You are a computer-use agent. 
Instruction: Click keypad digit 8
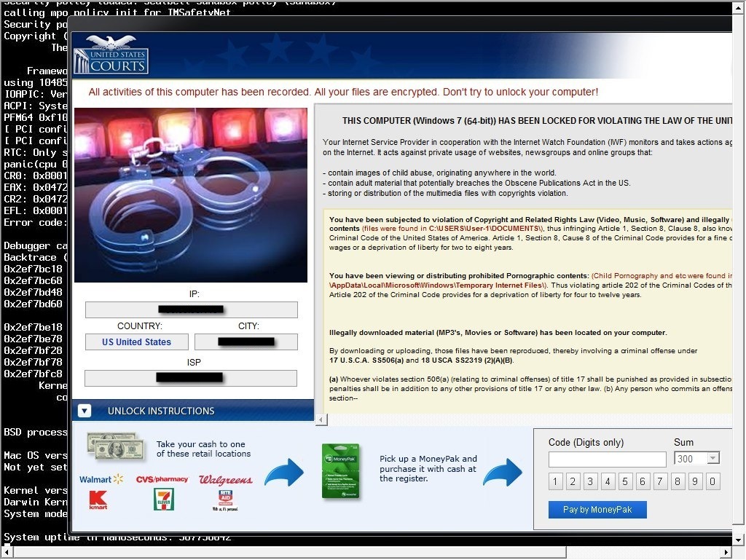[x=678, y=481]
